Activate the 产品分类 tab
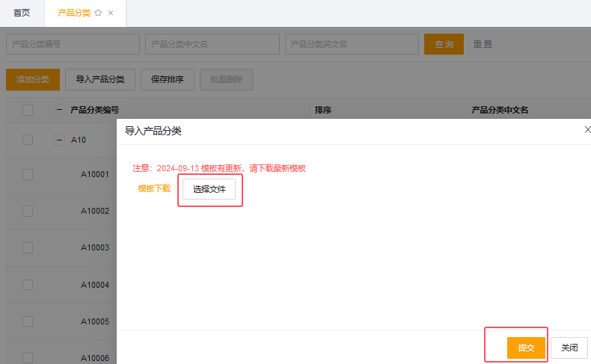591x364 pixels. point(74,13)
